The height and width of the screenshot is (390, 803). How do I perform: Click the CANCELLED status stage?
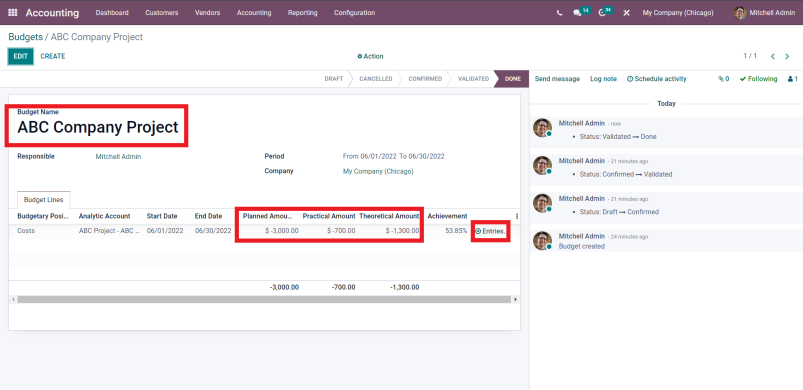pyautogui.click(x=376, y=79)
